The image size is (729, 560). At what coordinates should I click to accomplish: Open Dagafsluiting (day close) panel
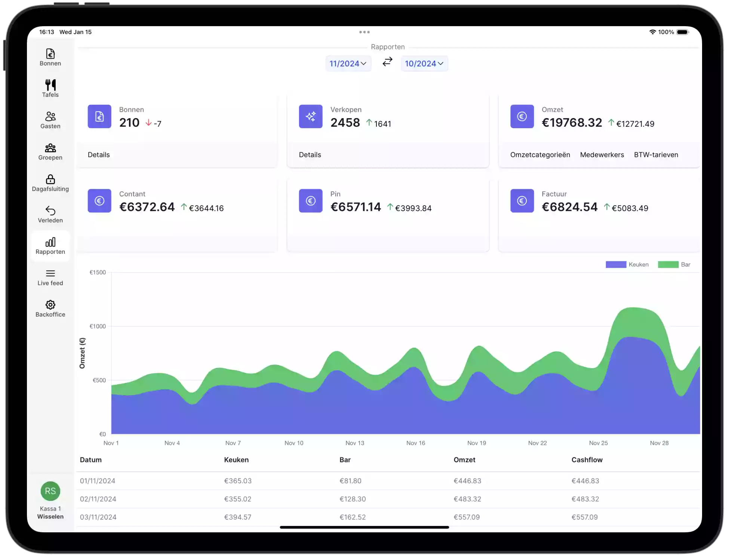[x=50, y=182]
